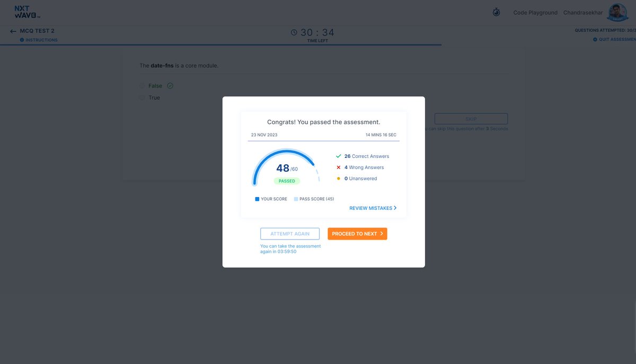
Task: Open Code Playground link
Action: [x=535, y=13]
